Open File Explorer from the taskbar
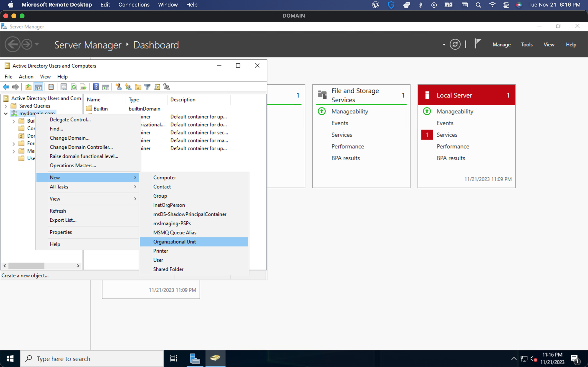The width and height of the screenshot is (588, 367). point(194,358)
